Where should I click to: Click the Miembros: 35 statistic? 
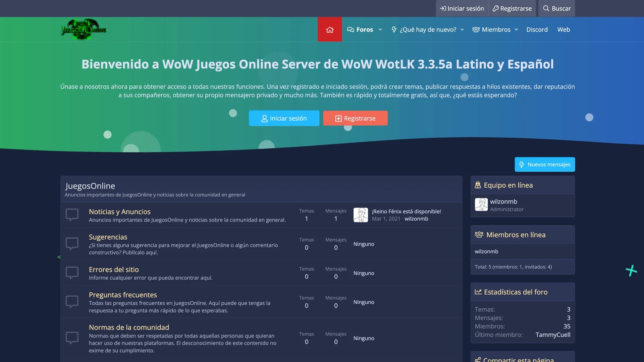tap(523, 326)
